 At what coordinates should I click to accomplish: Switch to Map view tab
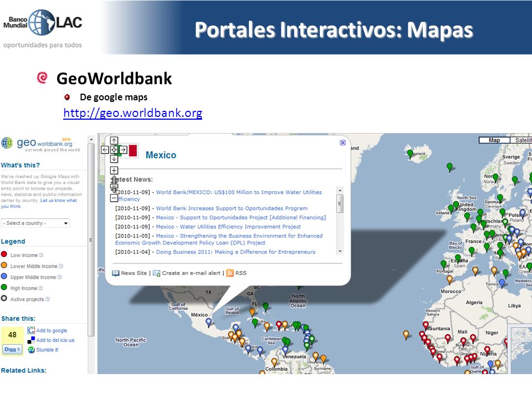click(494, 140)
